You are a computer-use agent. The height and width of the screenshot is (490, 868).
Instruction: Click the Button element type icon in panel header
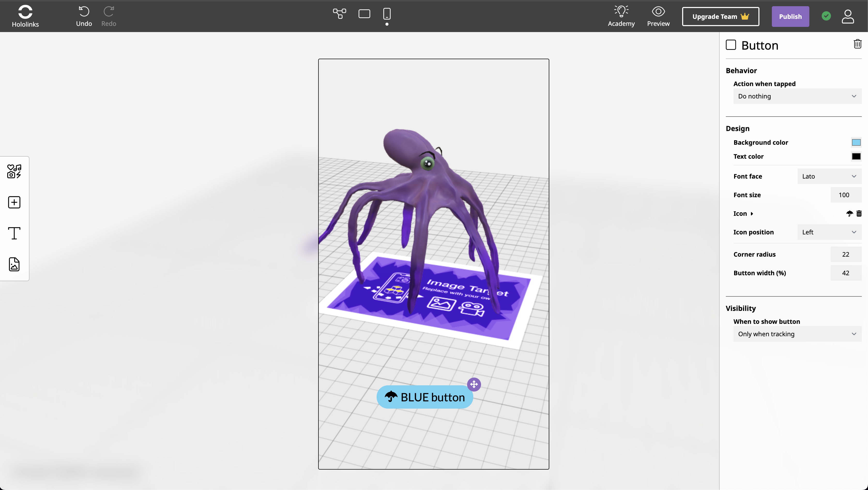[x=730, y=45]
